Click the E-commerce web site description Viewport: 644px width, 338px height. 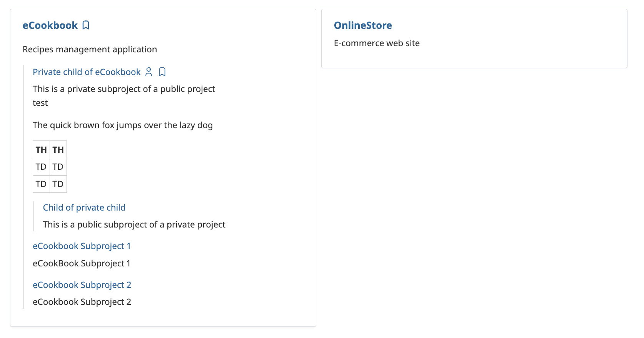pyautogui.click(x=377, y=43)
